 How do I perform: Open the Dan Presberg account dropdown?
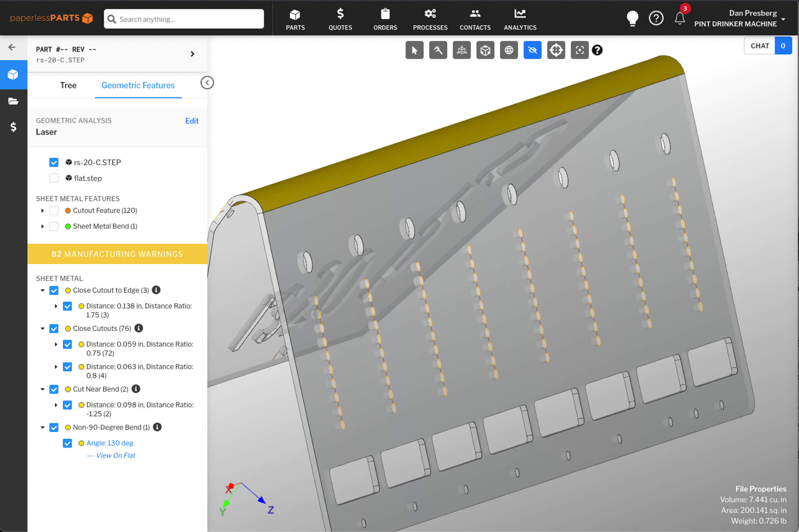tap(740, 18)
